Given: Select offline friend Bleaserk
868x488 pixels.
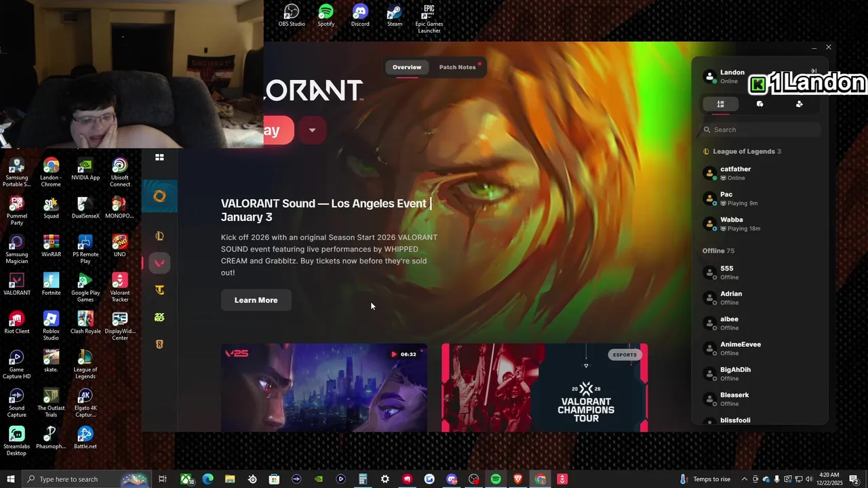Looking at the screenshot, I should (761, 399).
